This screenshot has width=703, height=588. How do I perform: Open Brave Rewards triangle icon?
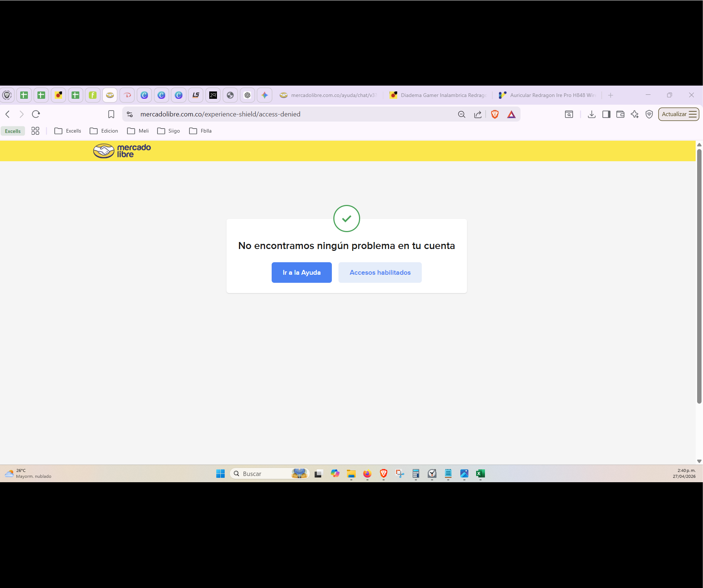click(x=511, y=114)
